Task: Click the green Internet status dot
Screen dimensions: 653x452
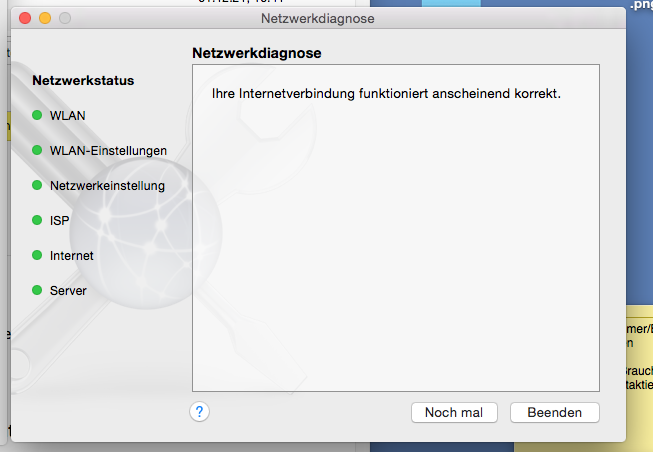Action: 37,255
